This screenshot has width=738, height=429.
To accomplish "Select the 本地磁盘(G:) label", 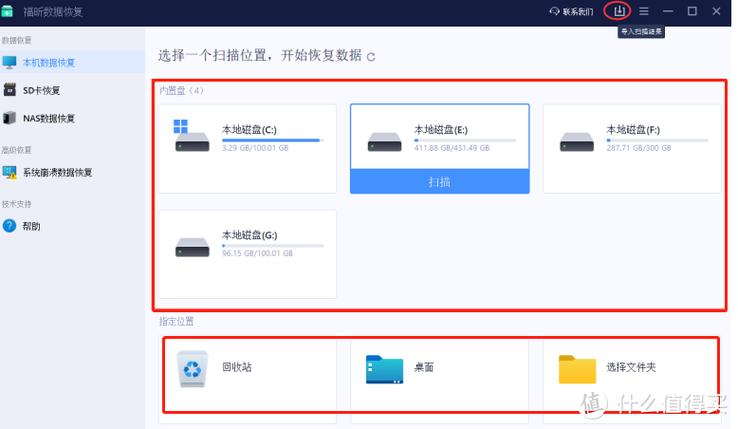I will (249, 235).
